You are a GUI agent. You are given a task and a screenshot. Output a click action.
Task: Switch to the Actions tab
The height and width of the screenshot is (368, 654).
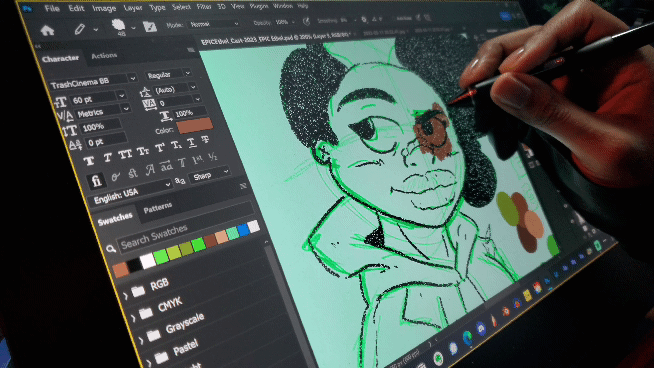coord(104,55)
